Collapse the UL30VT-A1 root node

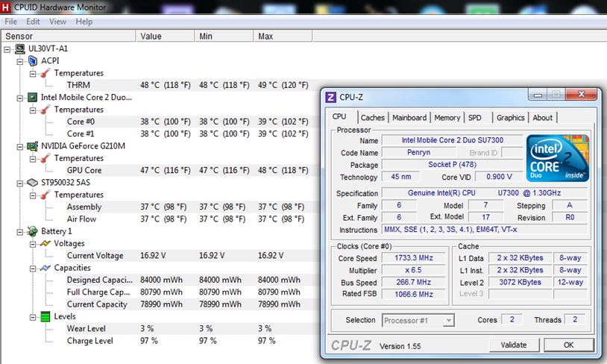click(x=7, y=49)
